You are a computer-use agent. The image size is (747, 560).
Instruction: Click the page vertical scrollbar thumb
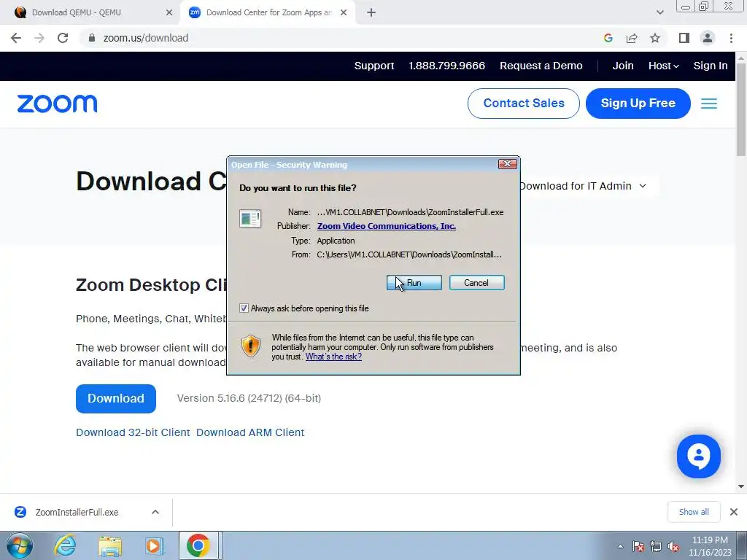tap(741, 109)
